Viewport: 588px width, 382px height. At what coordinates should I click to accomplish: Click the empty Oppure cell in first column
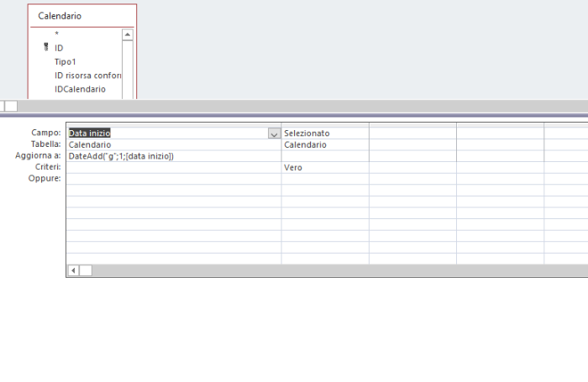click(173, 179)
